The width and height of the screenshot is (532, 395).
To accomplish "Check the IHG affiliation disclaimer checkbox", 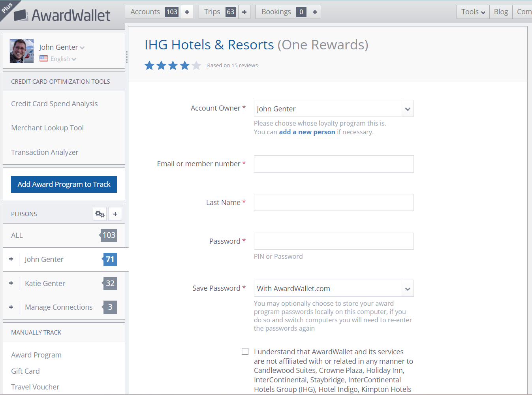I will tap(245, 351).
